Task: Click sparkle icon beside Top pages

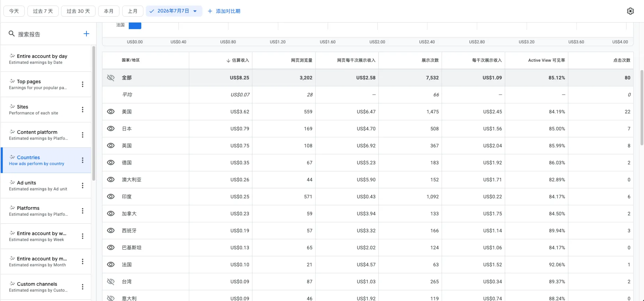Action: pyautogui.click(x=12, y=81)
